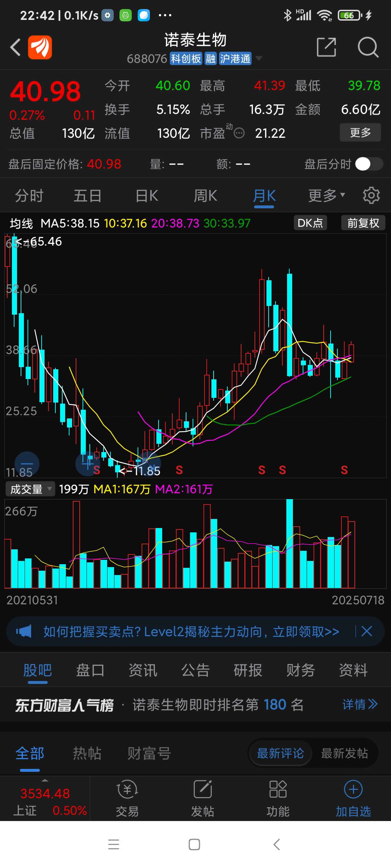Screen dimensions: 391x868
Task: Switch to 周K chart tab
Action: (x=205, y=196)
